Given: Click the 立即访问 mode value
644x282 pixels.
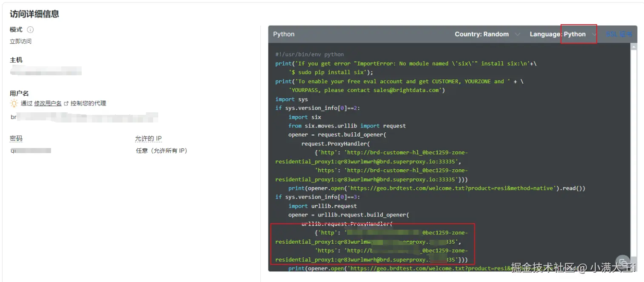Looking at the screenshot, I should point(21,41).
